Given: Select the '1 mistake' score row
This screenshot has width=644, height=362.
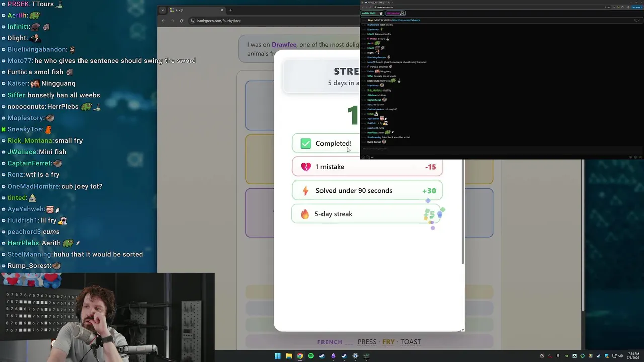Looking at the screenshot, I should [367, 167].
